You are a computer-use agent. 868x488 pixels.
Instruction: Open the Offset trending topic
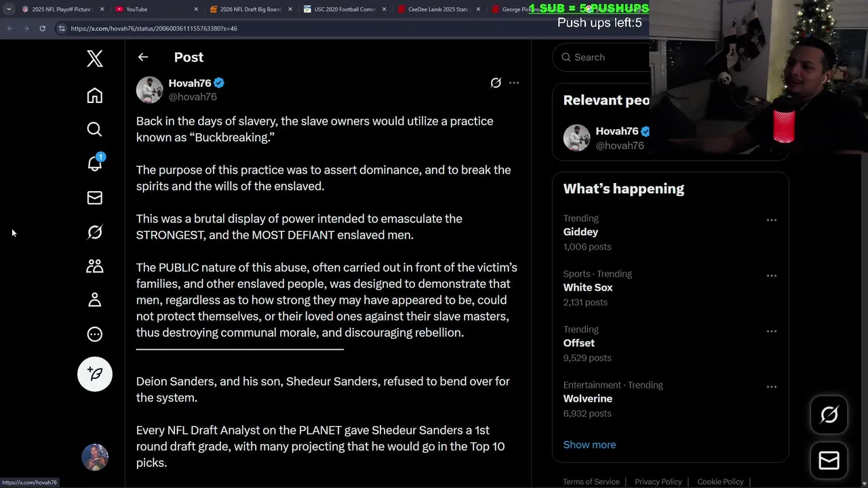579,343
